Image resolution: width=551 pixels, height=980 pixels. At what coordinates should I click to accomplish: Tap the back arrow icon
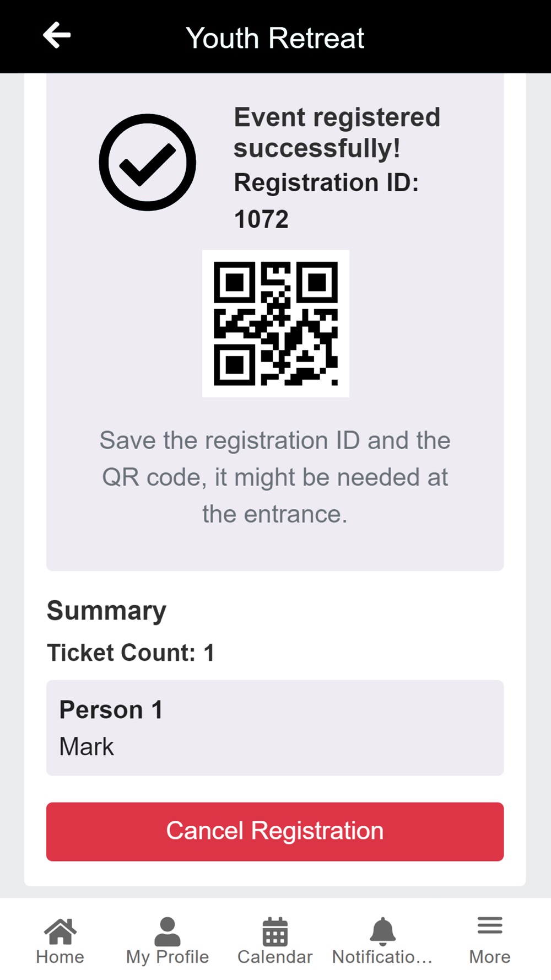[x=57, y=36]
